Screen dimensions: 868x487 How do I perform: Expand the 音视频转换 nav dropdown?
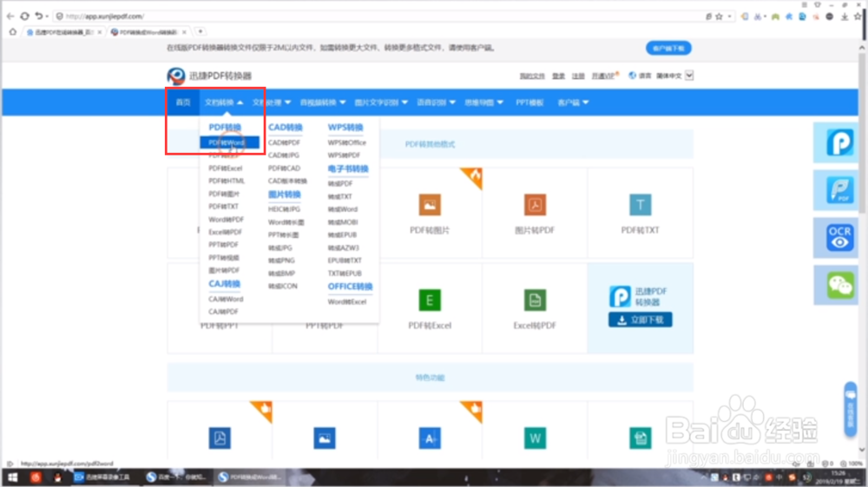(323, 102)
